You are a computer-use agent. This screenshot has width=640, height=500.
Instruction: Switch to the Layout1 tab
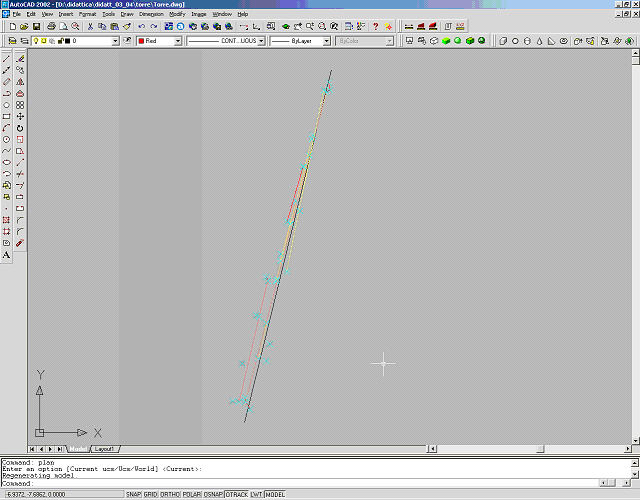pos(104,449)
